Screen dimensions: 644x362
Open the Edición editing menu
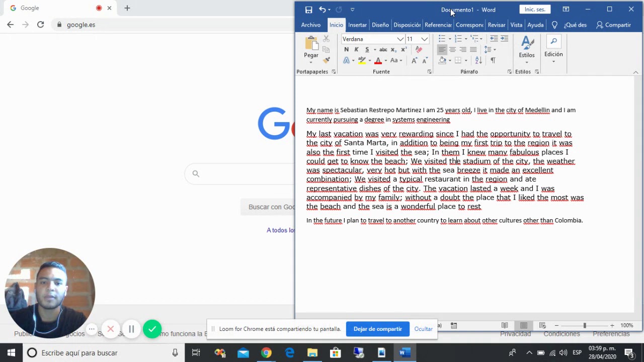tap(553, 50)
